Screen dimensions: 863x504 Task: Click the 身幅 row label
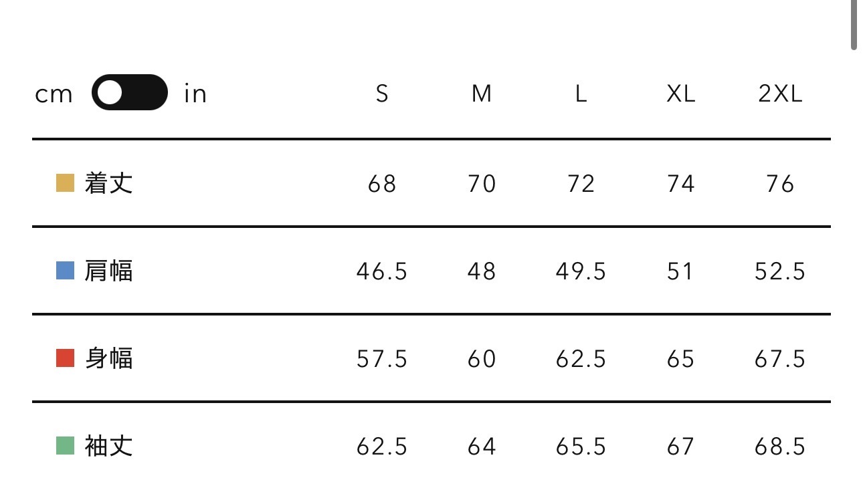click(x=109, y=358)
